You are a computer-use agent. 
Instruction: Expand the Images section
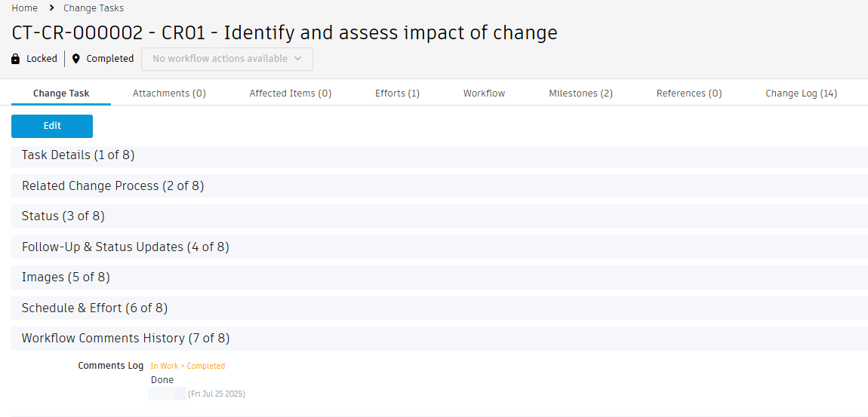pyautogui.click(x=66, y=277)
